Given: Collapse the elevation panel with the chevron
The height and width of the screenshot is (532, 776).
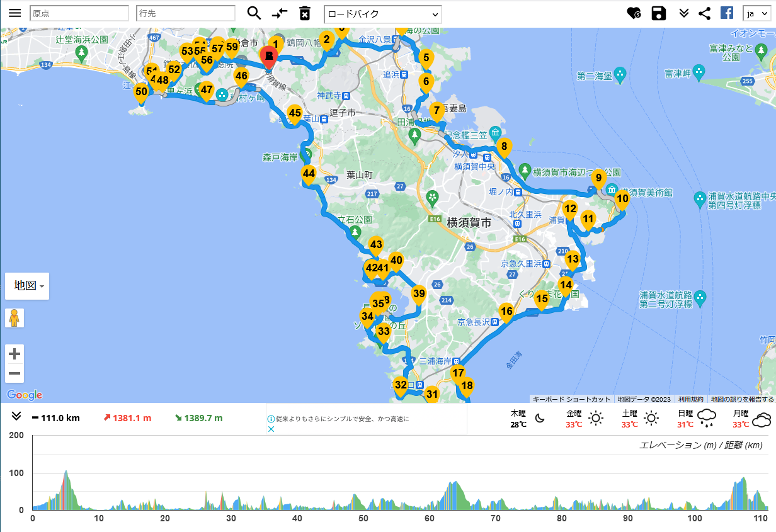Looking at the screenshot, I should [x=16, y=416].
